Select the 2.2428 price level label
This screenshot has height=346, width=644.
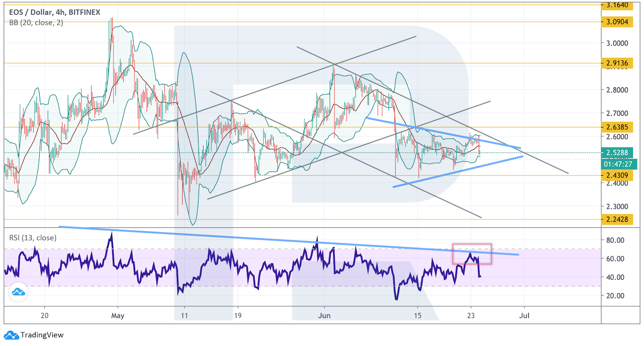tap(617, 219)
